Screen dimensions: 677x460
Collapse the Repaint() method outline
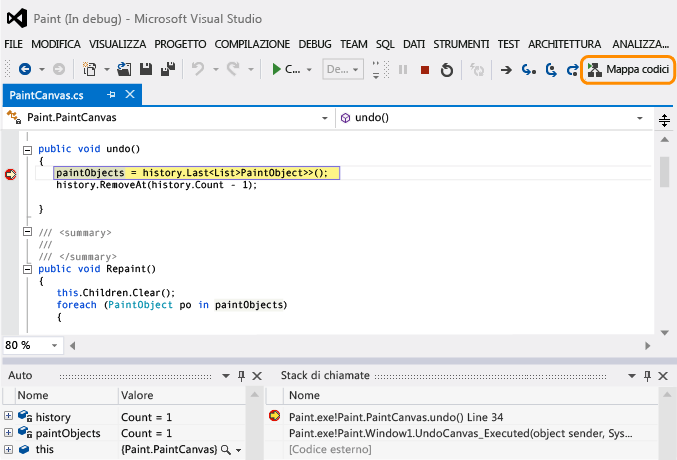[27, 270]
